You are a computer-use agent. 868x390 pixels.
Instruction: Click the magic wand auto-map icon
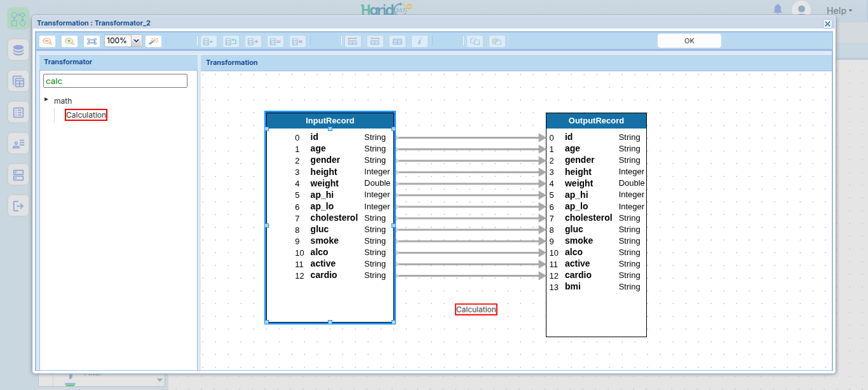(154, 41)
